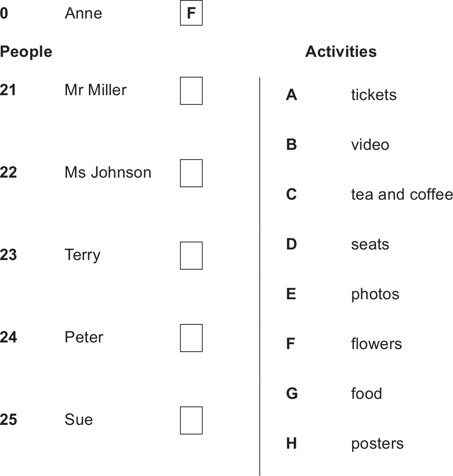453x476 pixels.
Task: Click the answer box beside Peter
Action: point(191,338)
